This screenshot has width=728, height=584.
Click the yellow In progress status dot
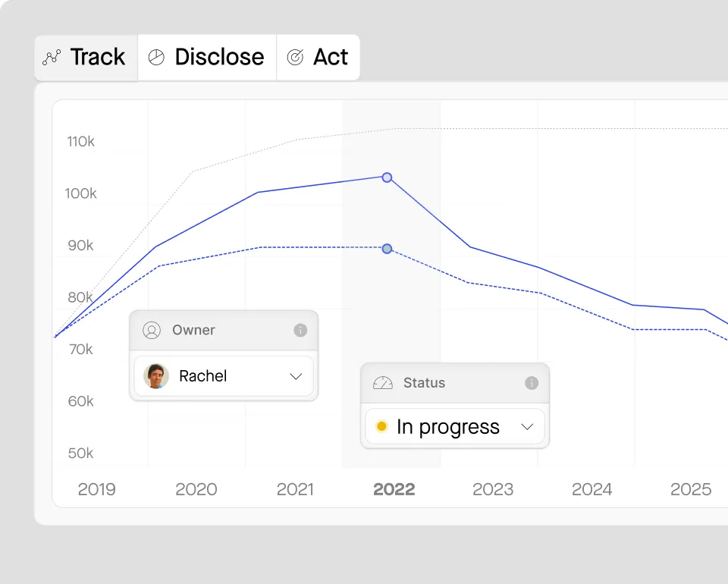381,427
